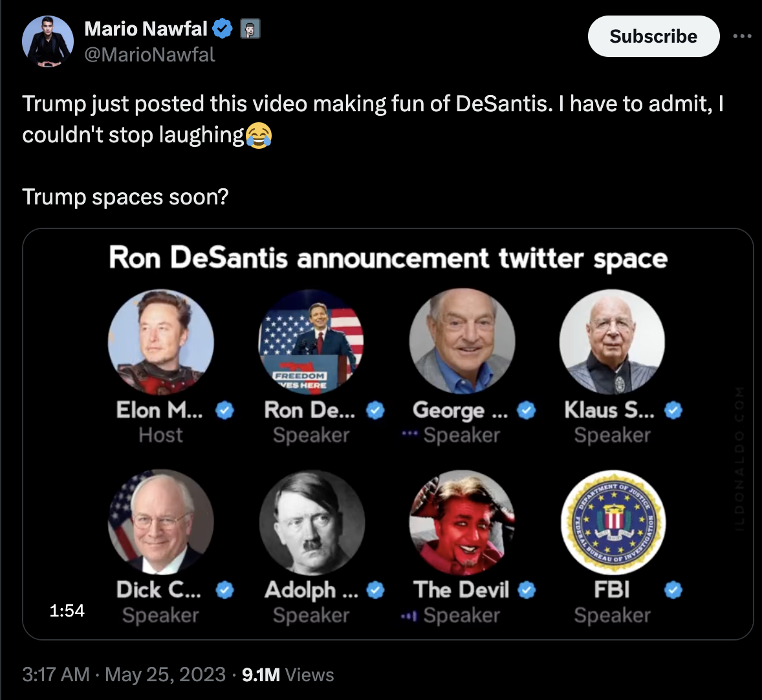Click the FBI seal speaker avatar

click(x=613, y=522)
